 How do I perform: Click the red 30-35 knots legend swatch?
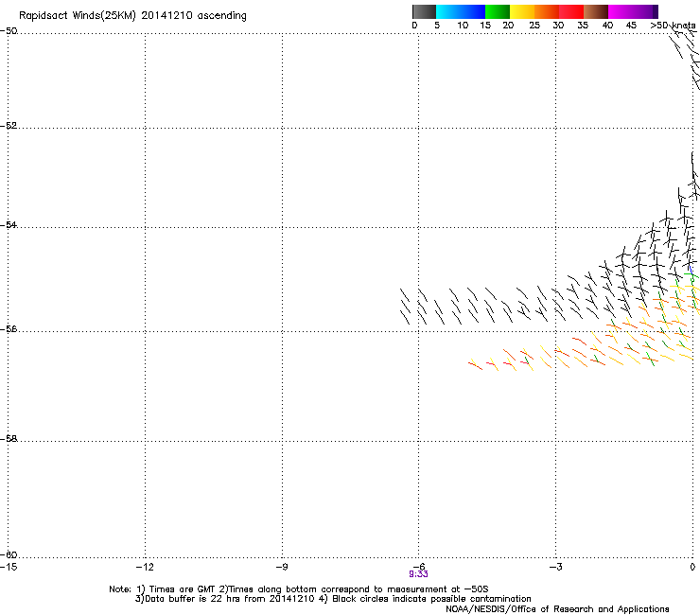tap(571, 11)
